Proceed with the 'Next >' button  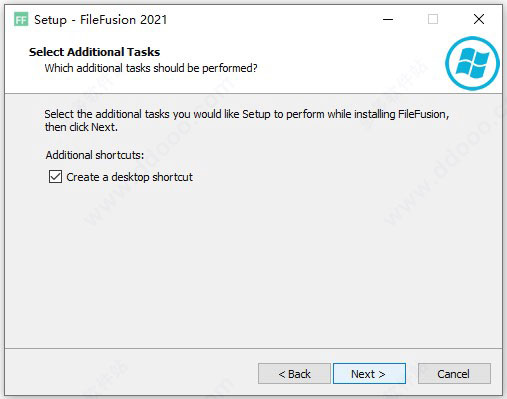pos(369,374)
